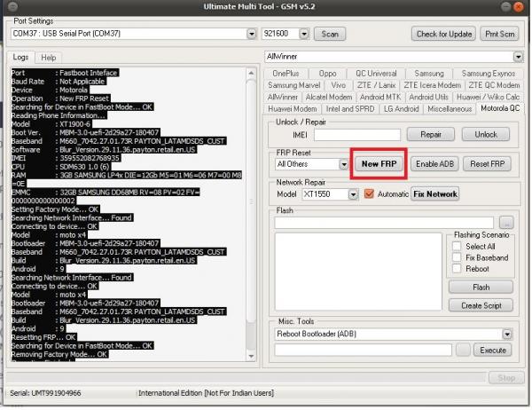Click the progress bar at bottom
The height and width of the screenshot is (410, 532).
click(x=246, y=378)
